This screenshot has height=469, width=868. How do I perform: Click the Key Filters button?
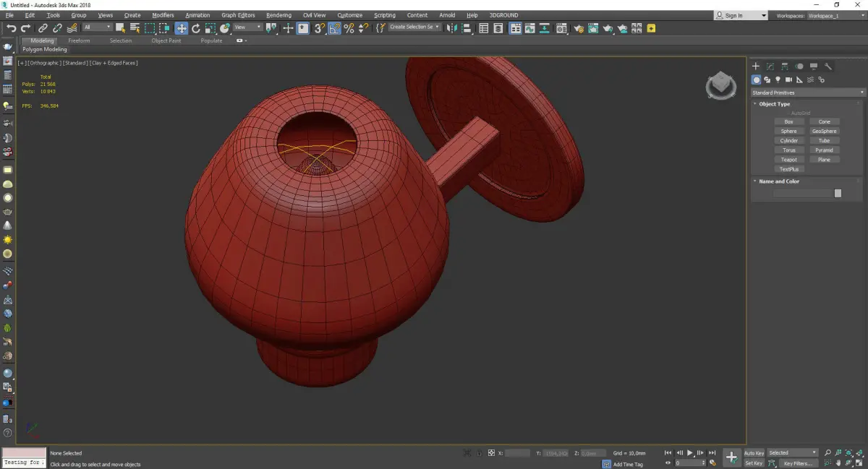coord(797,463)
